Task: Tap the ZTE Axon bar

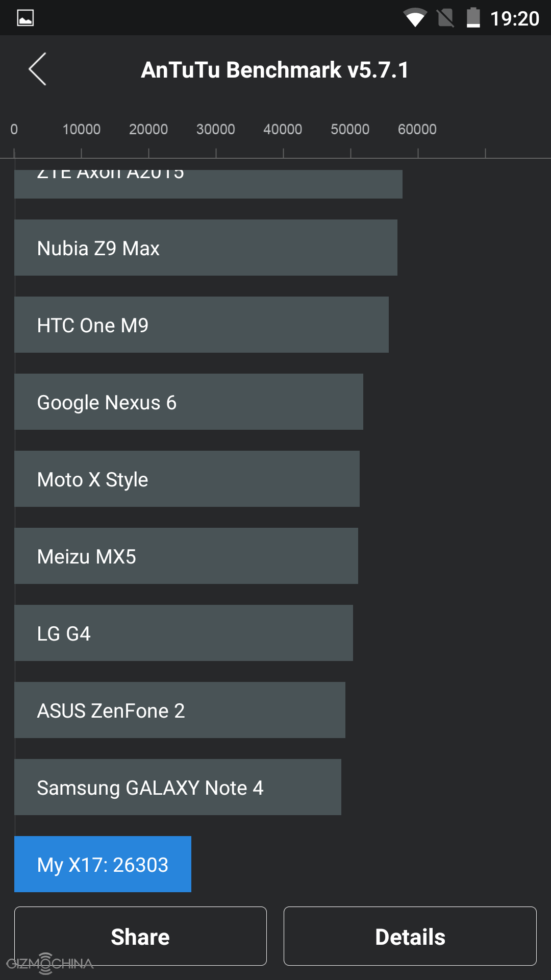Action: (x=208, y=184)
